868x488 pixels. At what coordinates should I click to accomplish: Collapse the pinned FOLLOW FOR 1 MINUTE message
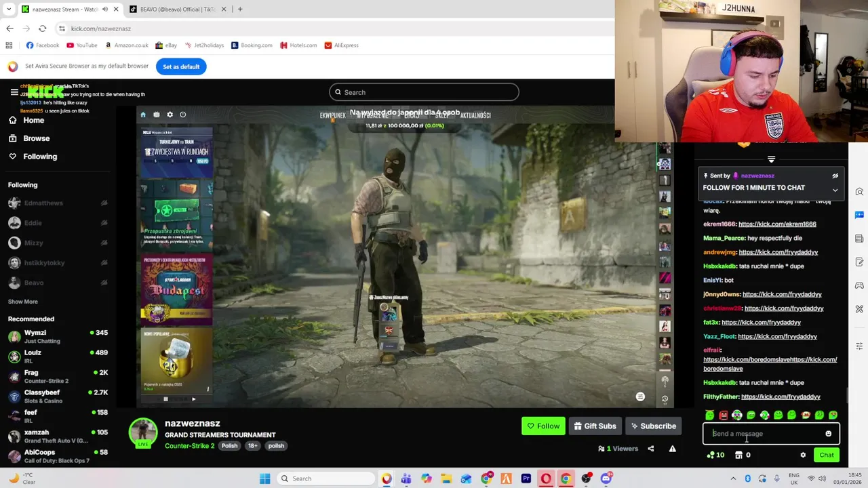pyautogui.click(x=835, y=190)
